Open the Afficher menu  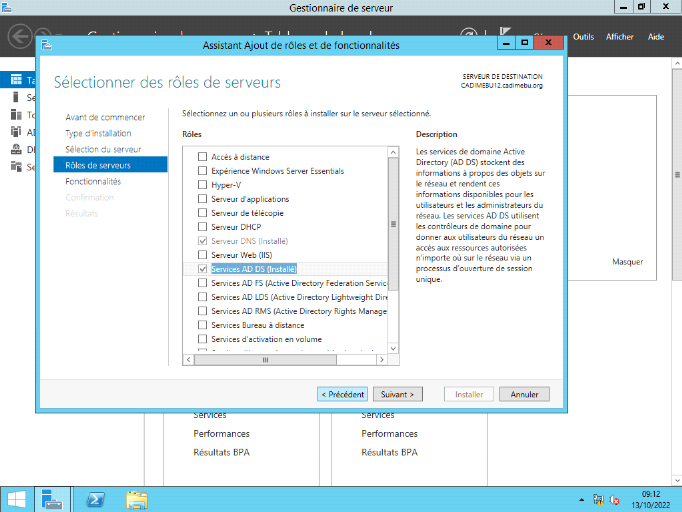[x=619, y=37]
